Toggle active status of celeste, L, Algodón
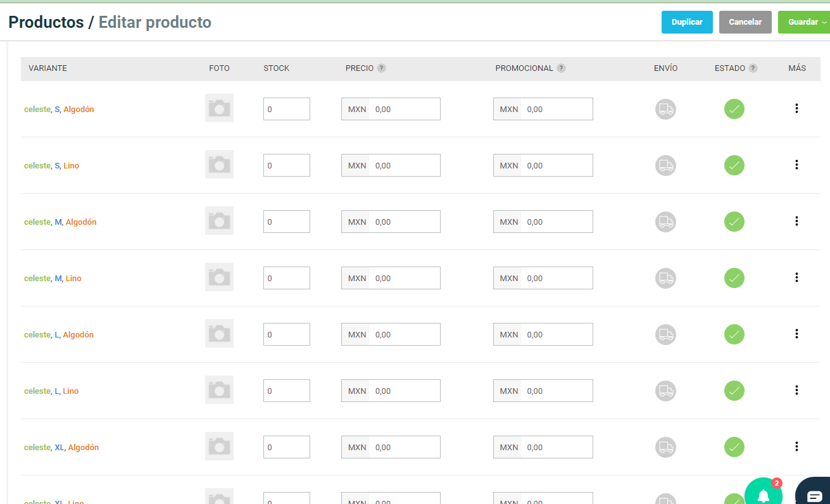The width and height of the screenshot is (830, 504). (x=734, y=334)
